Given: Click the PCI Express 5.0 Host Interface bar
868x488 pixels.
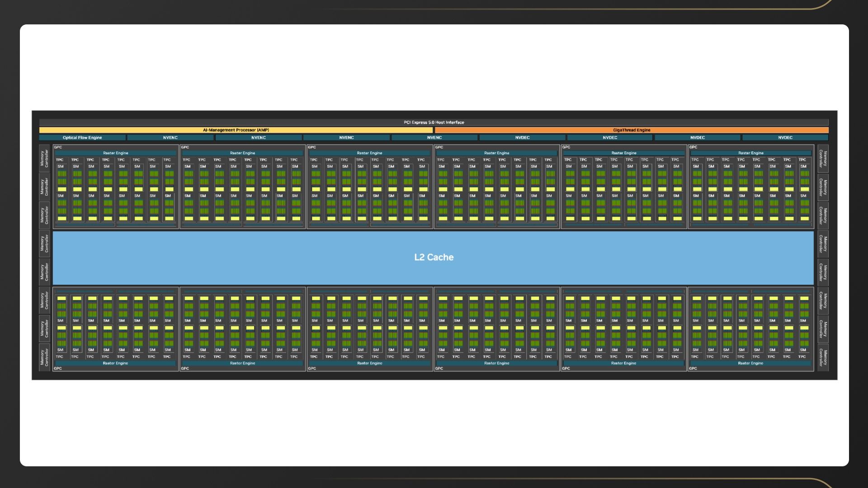Looking at the screenshot, I should [434, 122].
